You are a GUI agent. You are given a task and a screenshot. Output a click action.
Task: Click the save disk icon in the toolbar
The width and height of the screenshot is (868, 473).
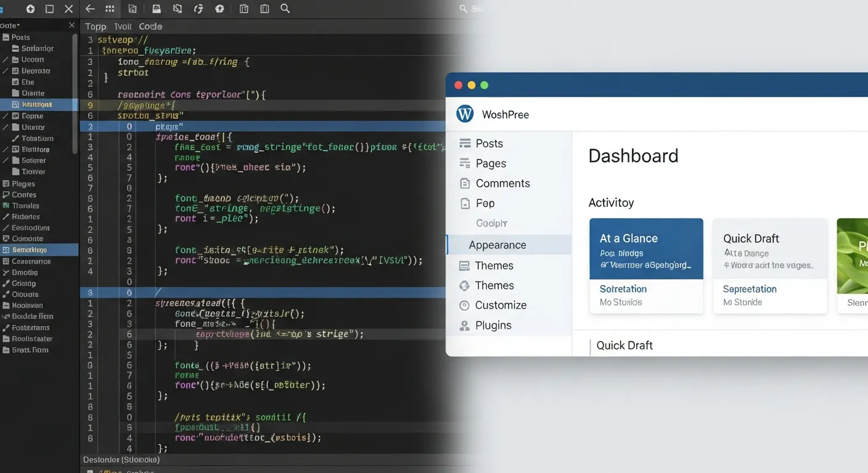pos(157,9)
